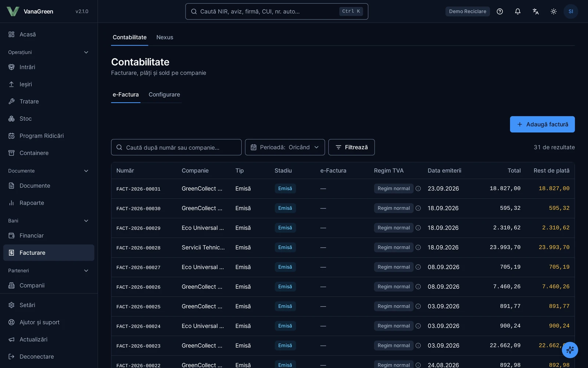Click Eco Universal cell in FACT-2026-00024

click(x=202, y=326)
